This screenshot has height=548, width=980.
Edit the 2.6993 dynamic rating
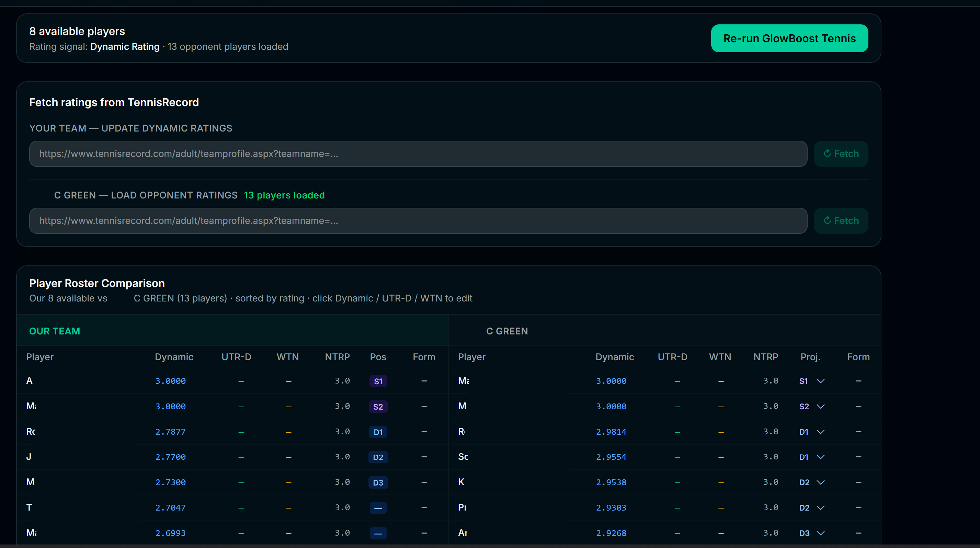pyautogui.click(x=170, y=533)
